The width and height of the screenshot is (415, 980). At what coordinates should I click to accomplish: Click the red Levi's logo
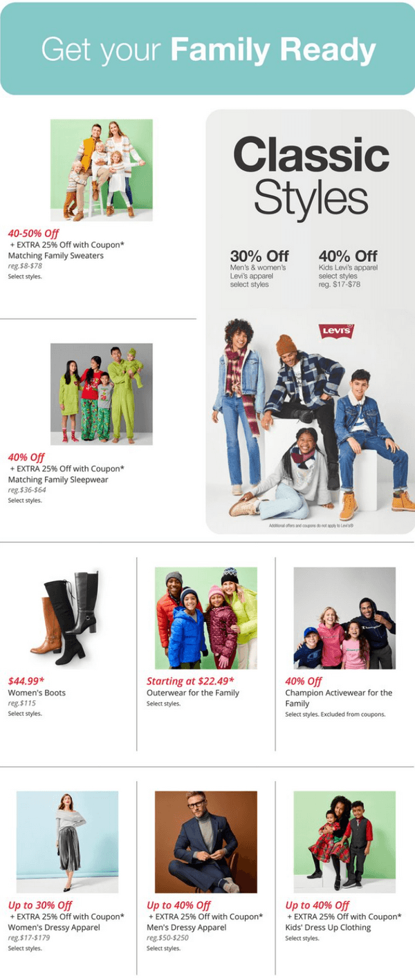tap(337, 331)
